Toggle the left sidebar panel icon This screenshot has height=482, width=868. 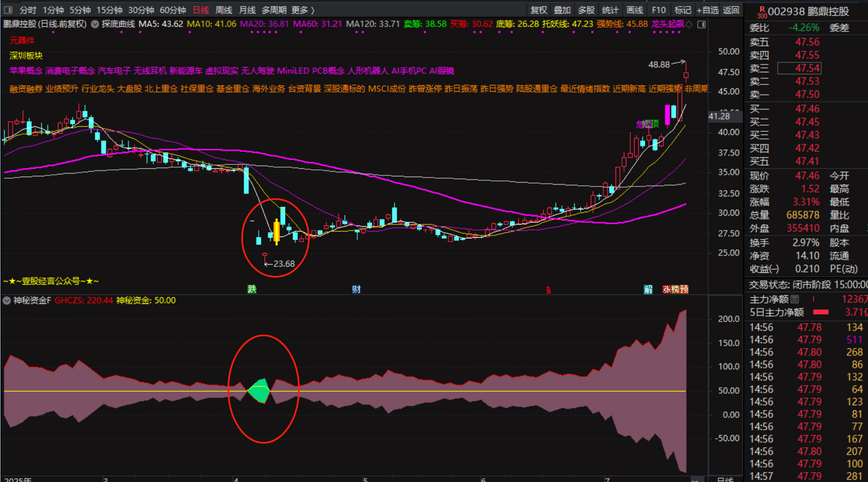click(8, 10)
